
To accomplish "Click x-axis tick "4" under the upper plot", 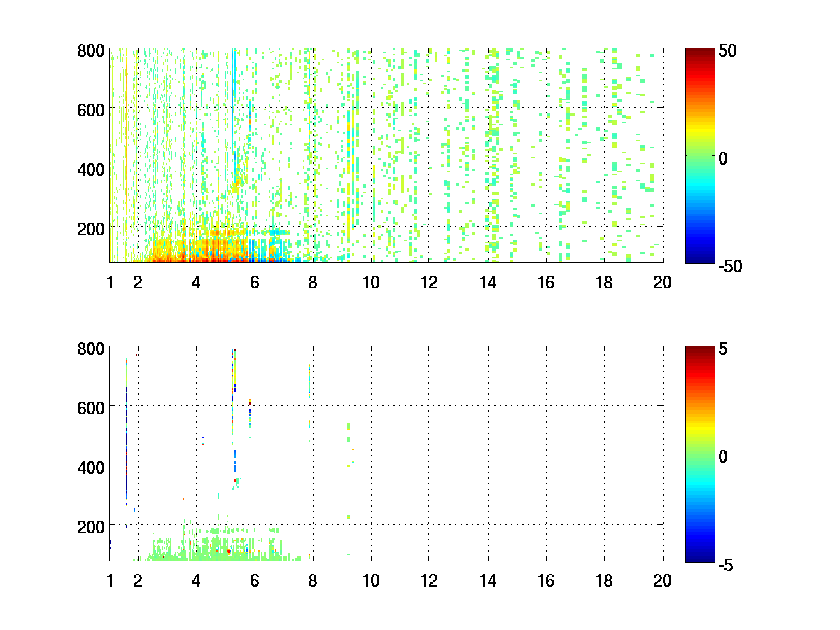I will 196,283.
